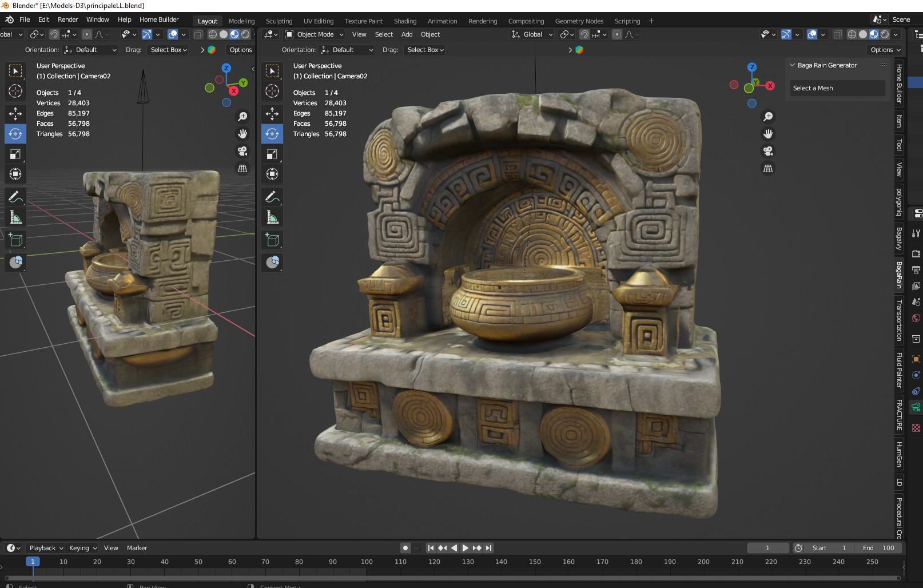Open the right viewport Options dropdown
923x588 pixels.
[885, 50]
